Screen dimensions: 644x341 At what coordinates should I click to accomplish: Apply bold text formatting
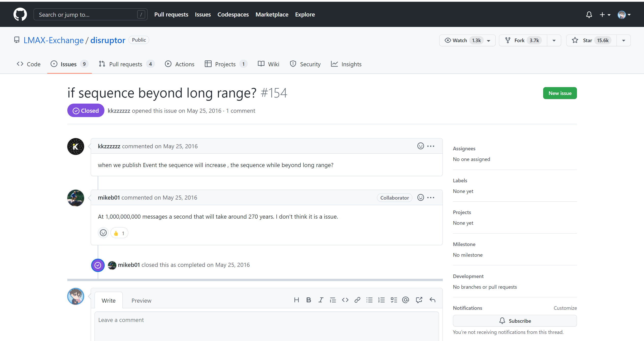point(308,300)
